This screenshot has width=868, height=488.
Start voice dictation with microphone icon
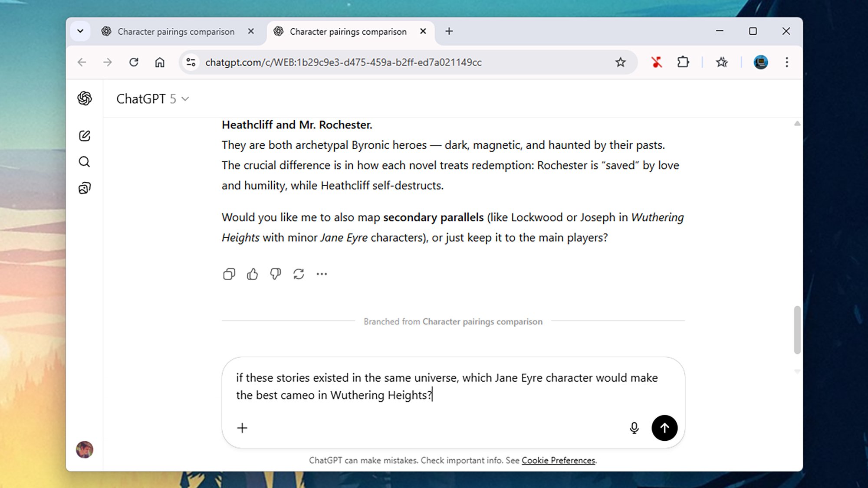point(634,428)
